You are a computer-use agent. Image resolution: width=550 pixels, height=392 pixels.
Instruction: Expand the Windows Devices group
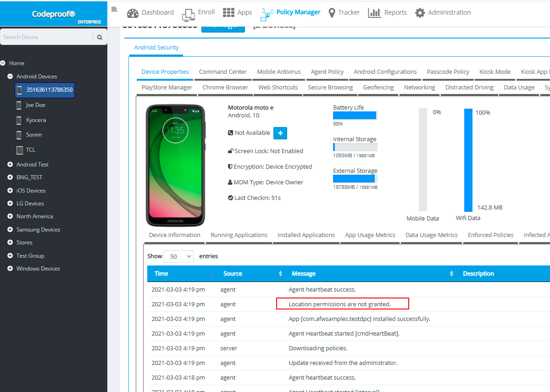point(10,269)
